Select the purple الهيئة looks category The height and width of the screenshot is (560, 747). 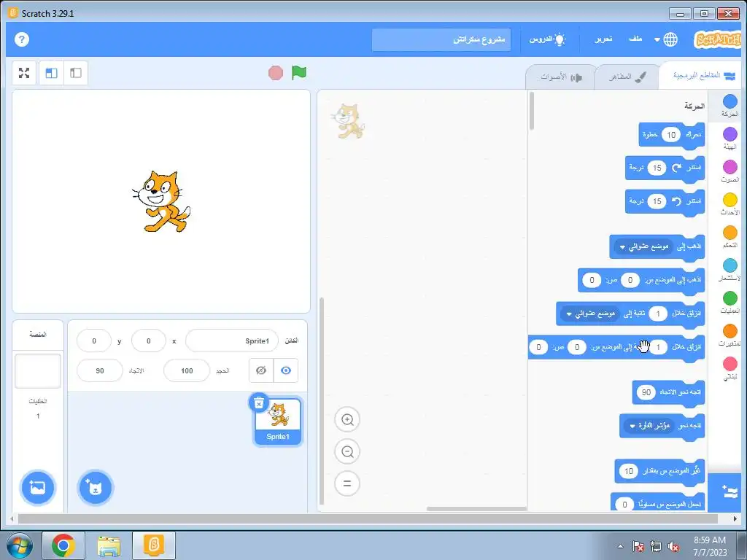click(729, 139)
